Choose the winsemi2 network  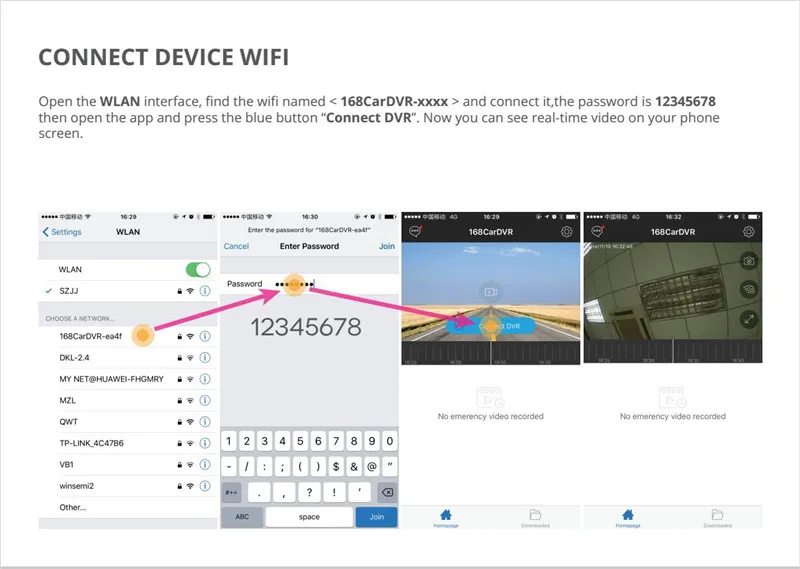(128, 486)
